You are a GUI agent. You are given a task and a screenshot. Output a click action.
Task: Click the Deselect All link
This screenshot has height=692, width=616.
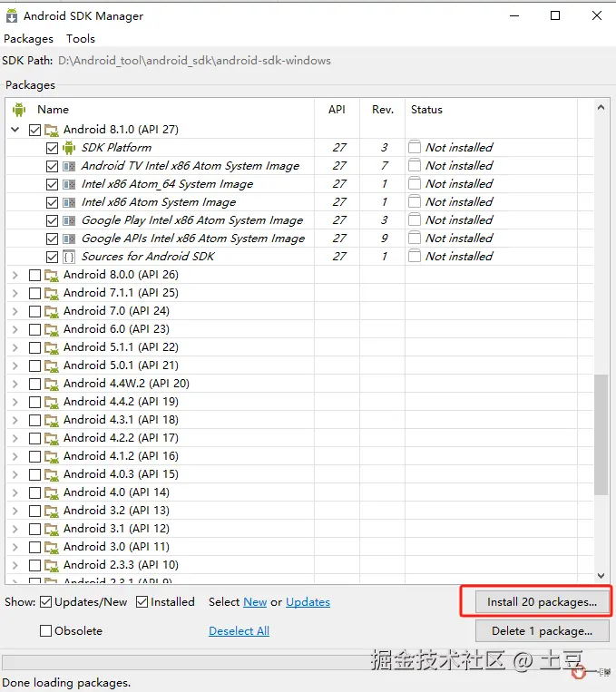(x=239, y=631)
